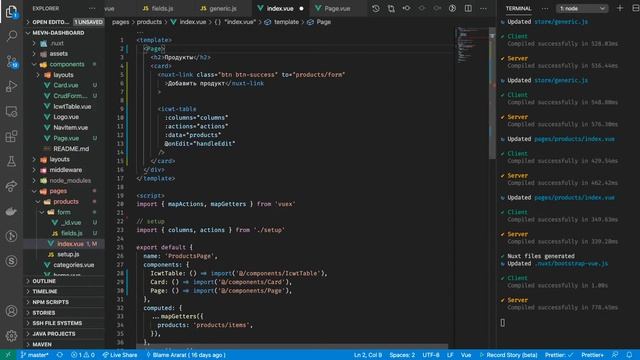Open the Testing flask icon

11,161
